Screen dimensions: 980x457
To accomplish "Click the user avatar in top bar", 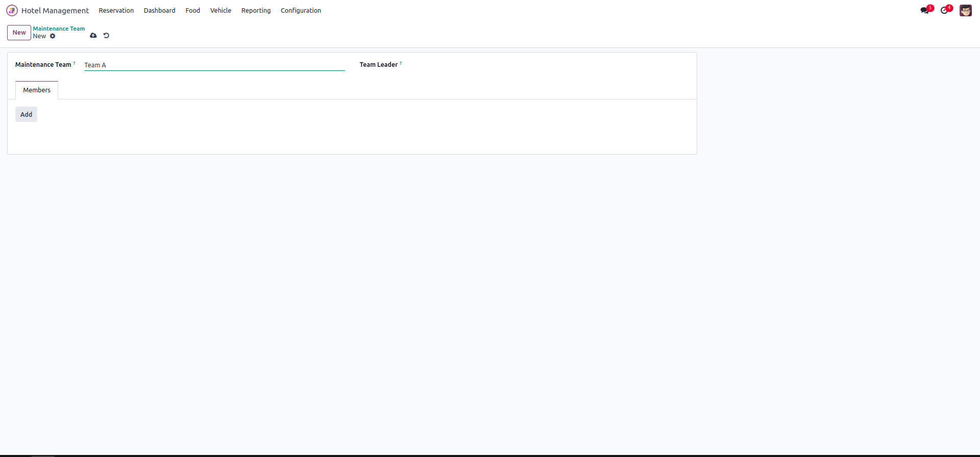I will pos(965,10).
